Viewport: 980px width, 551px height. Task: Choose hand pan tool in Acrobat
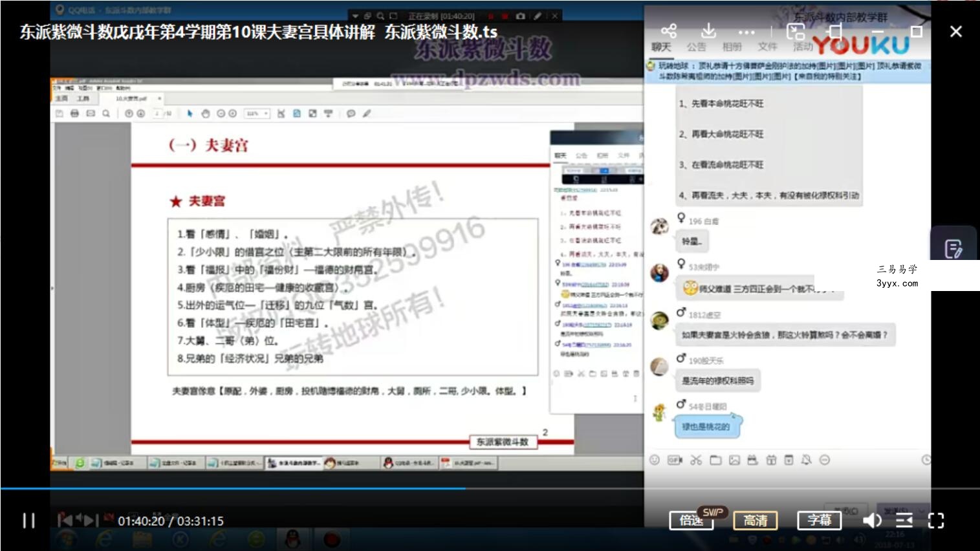tap(206, 113)
